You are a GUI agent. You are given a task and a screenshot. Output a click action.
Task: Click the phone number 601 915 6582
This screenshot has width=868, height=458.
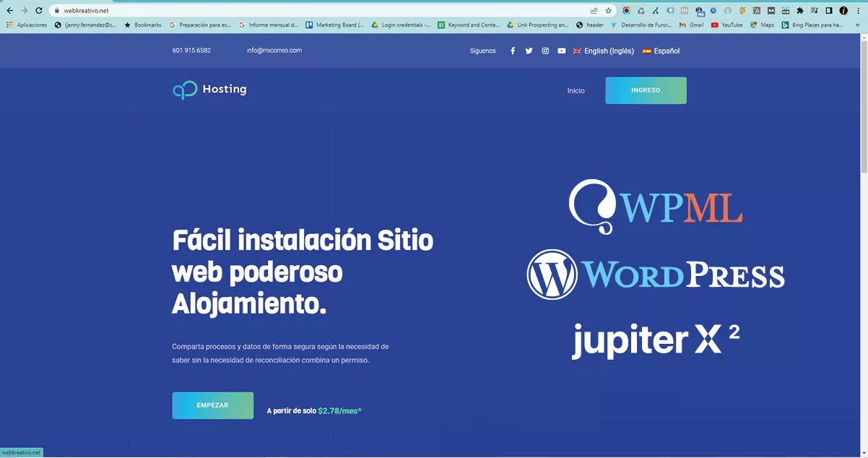[191, 51]
